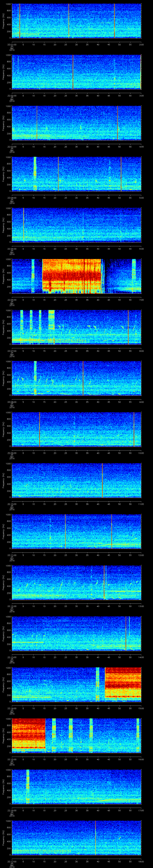Click the Frequency (Hz) axis label of the 22:01:00 spectrogram
Screen dimensions: 153x868
click(3, 21)
